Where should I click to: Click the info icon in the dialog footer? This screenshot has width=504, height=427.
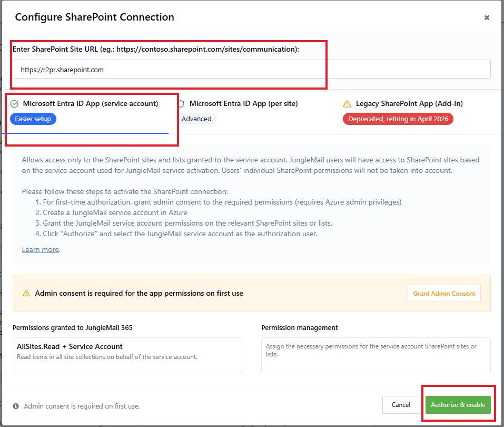click(16, 406)
